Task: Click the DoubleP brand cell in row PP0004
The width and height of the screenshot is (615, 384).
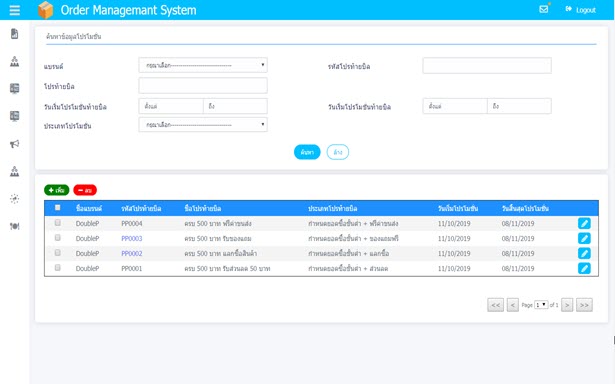Action: (x=87, y=224)
